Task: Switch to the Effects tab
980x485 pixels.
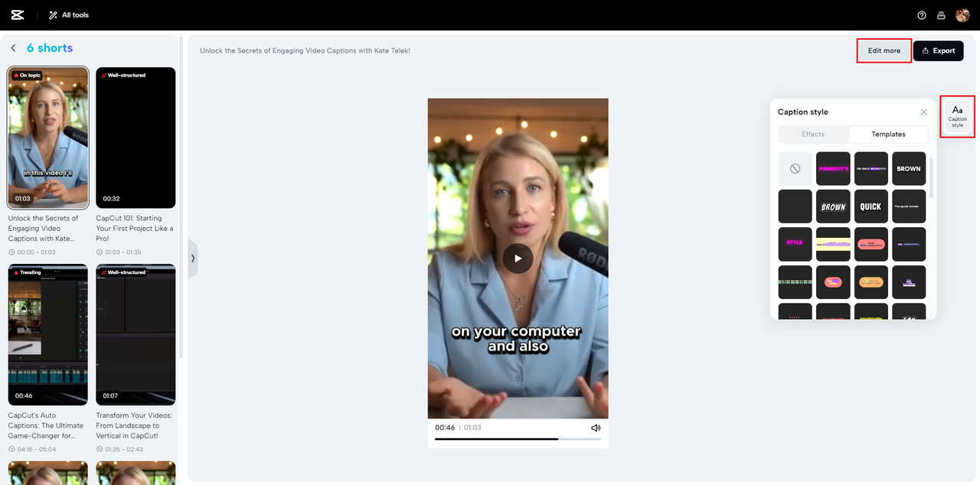Action: [x=813, y=134]
